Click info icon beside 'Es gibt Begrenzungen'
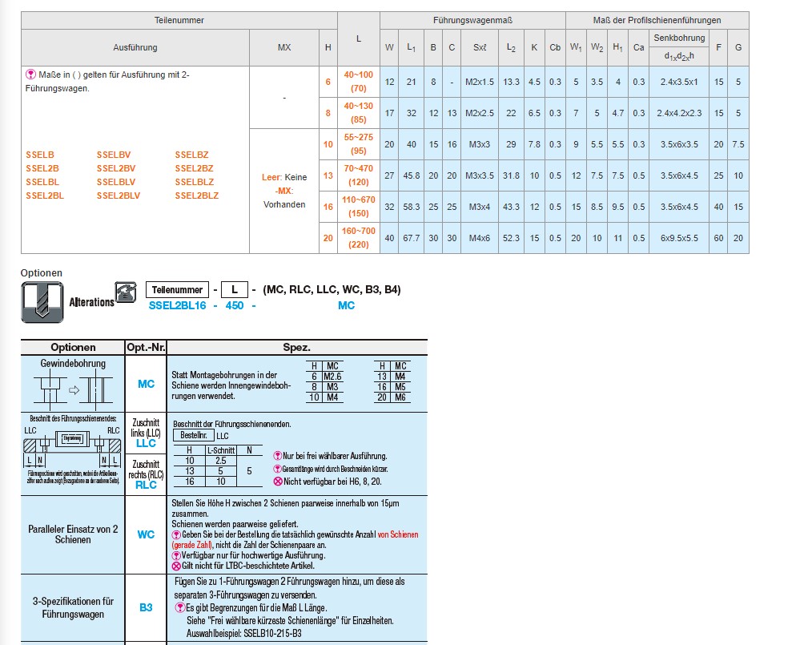The height and width of the screenshot is (645, 812). 180,607
